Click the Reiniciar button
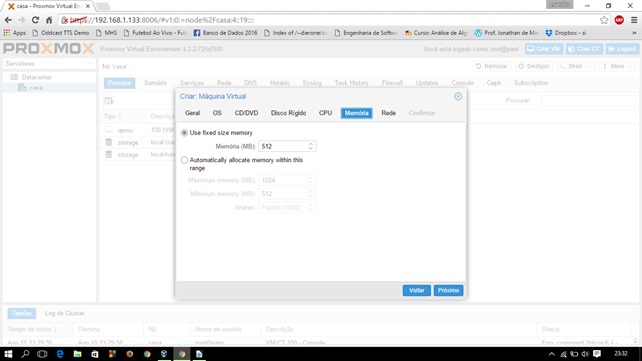 tap(492, 66)
